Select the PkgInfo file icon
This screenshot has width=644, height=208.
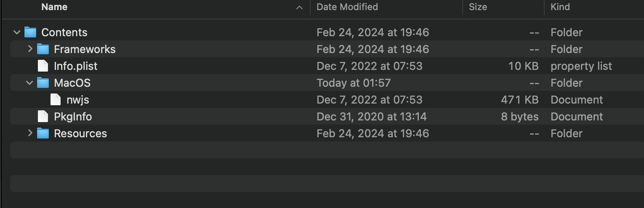tap(43, 117)
